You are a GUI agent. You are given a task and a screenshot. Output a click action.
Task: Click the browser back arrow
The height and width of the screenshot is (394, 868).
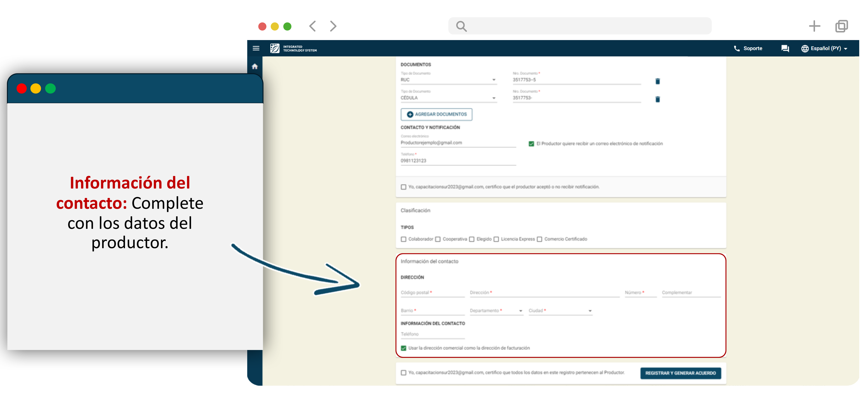click(x=312, y=26)
